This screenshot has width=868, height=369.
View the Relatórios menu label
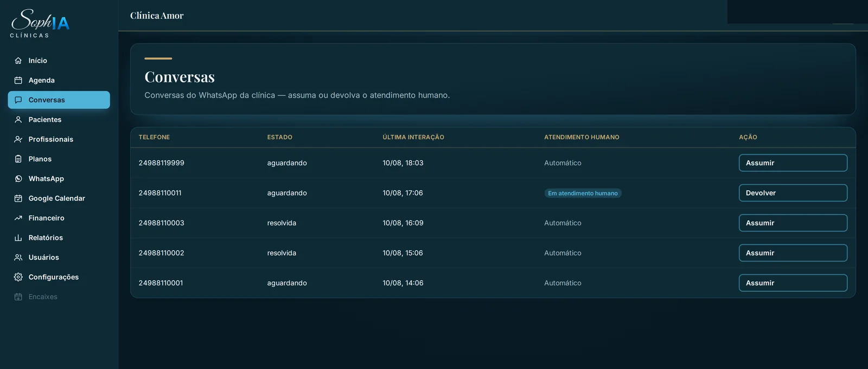(46, 238)
